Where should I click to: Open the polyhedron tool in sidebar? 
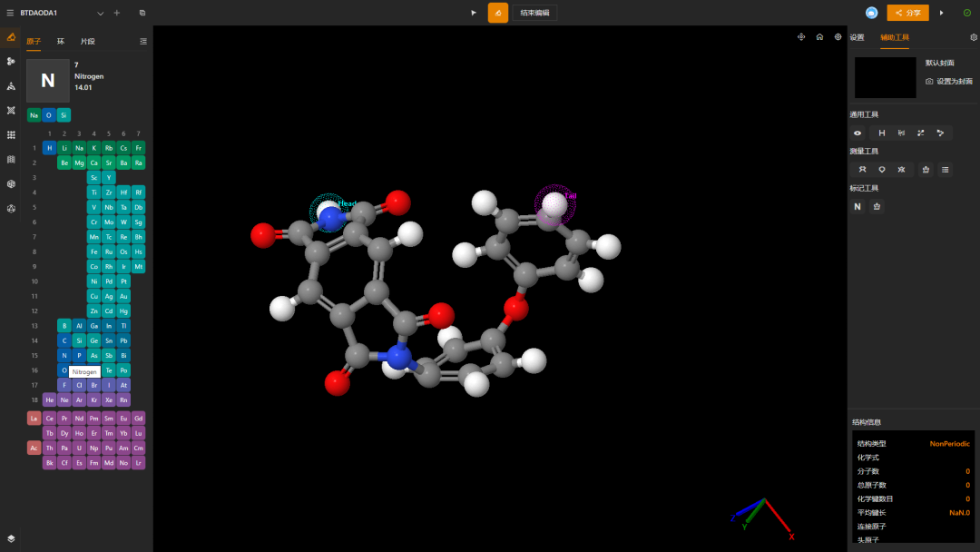(11, 209)
